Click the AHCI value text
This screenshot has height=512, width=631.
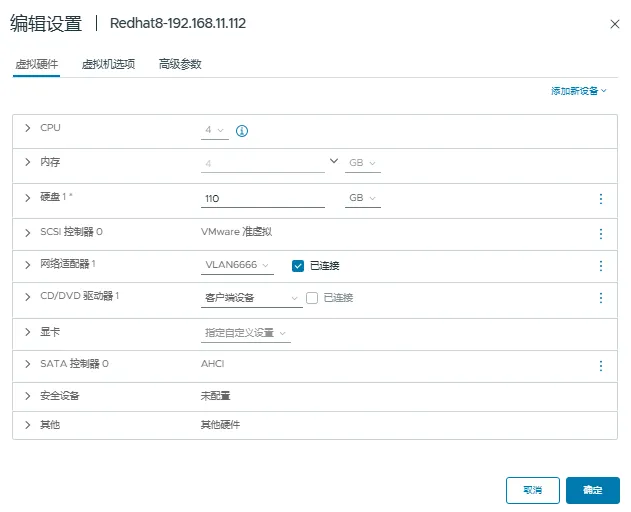point(212,364)
